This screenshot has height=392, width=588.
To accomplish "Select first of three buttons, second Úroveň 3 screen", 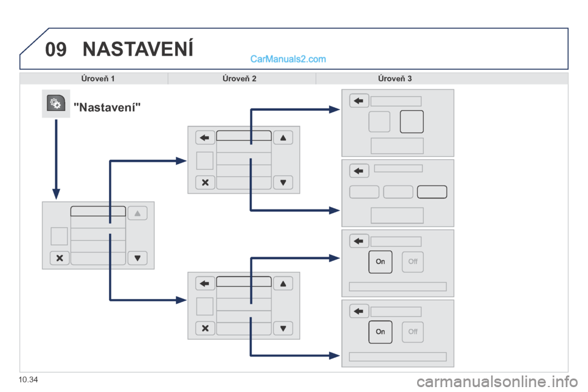I will (364, 192).
